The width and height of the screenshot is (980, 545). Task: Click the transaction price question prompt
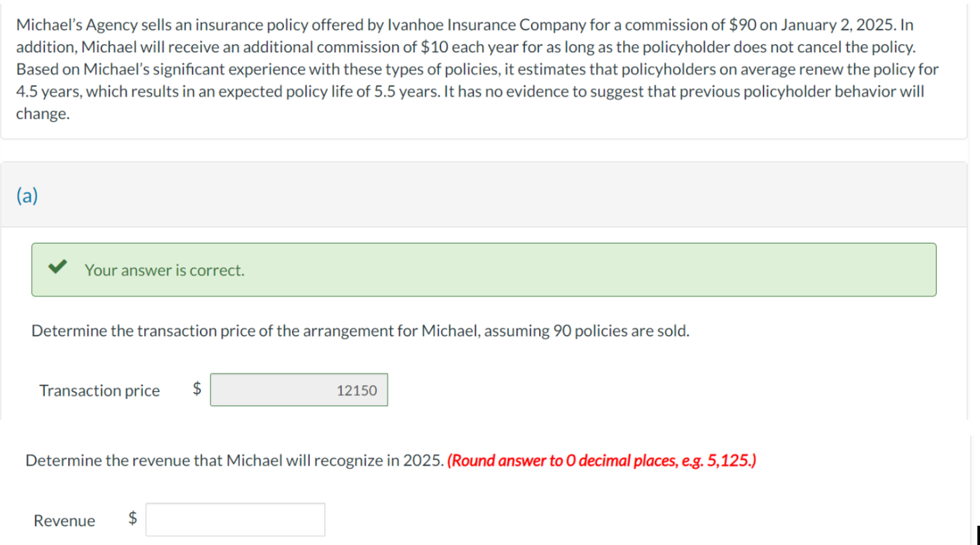click(360, 330)
